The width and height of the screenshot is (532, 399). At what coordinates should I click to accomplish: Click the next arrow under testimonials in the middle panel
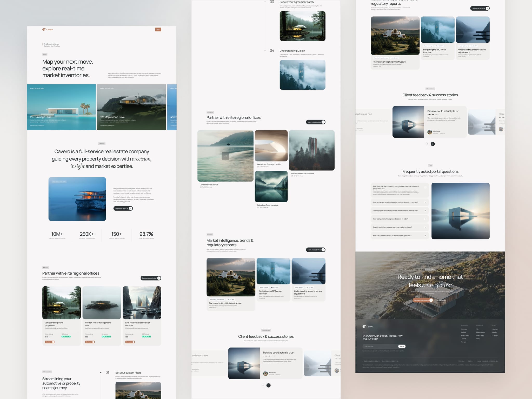tap(269, 385)
